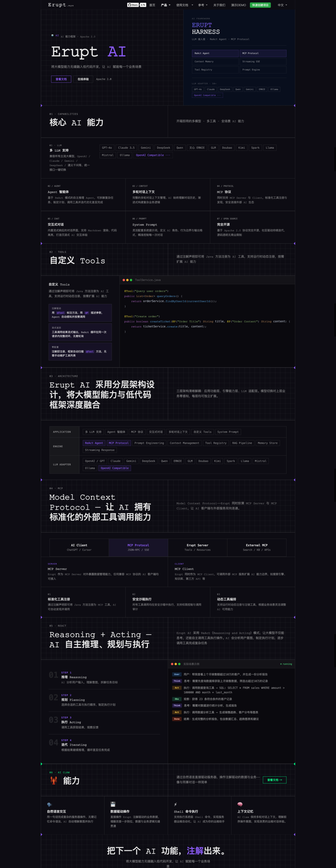Click the Apache 2.0 link next to 在线体验
The height and width of the screenshot is (868, 336).
(104, 79)
